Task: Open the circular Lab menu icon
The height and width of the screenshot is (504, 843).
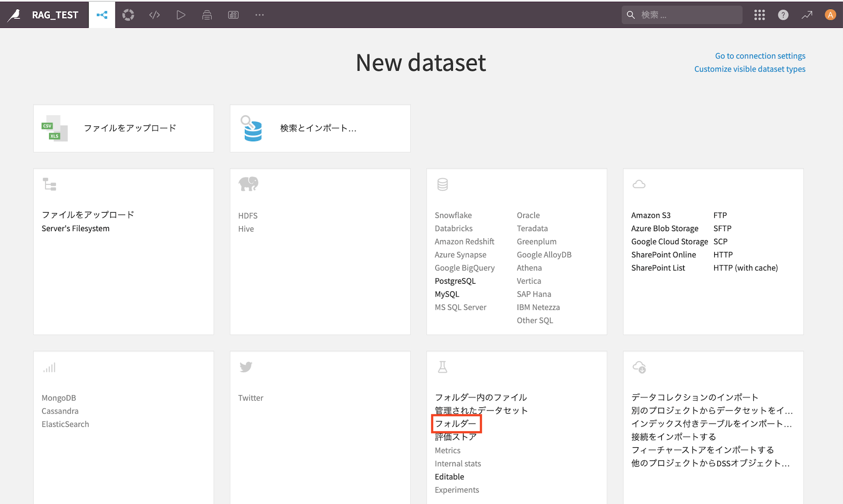Action: click(x=128, y=15)
